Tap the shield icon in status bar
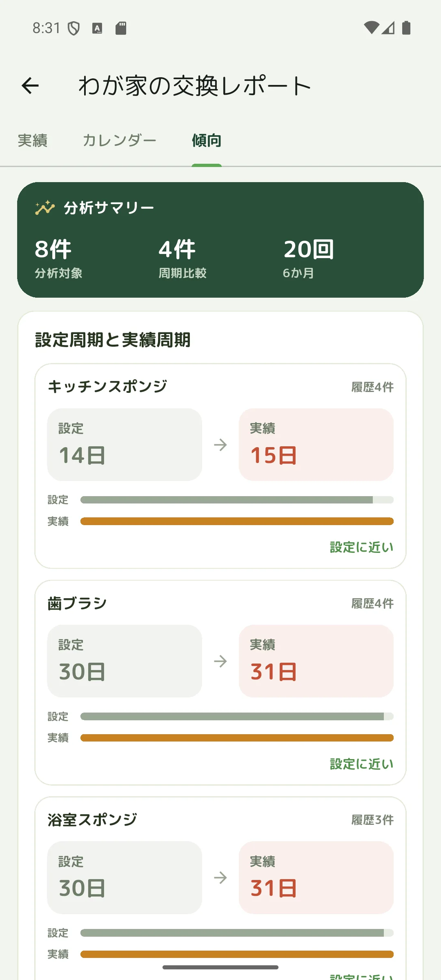This screenshot has width=441, height=980. (73, 28)
